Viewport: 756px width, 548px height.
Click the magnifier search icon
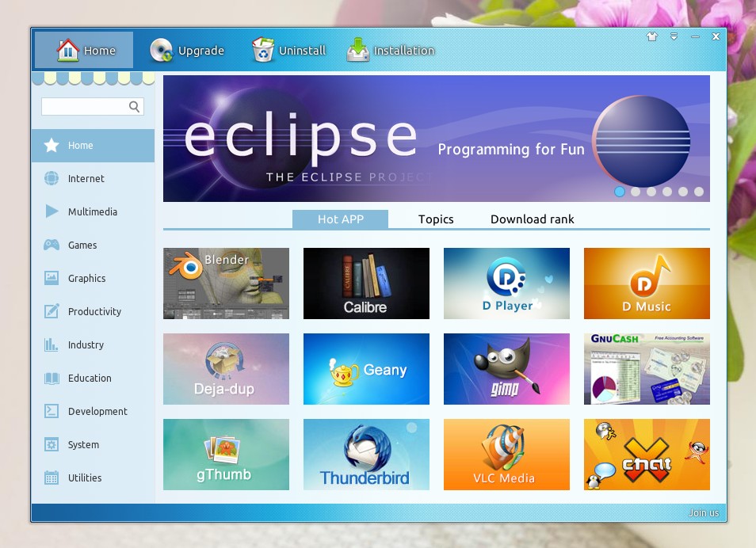pyautogui.click(x=135, y=107)
